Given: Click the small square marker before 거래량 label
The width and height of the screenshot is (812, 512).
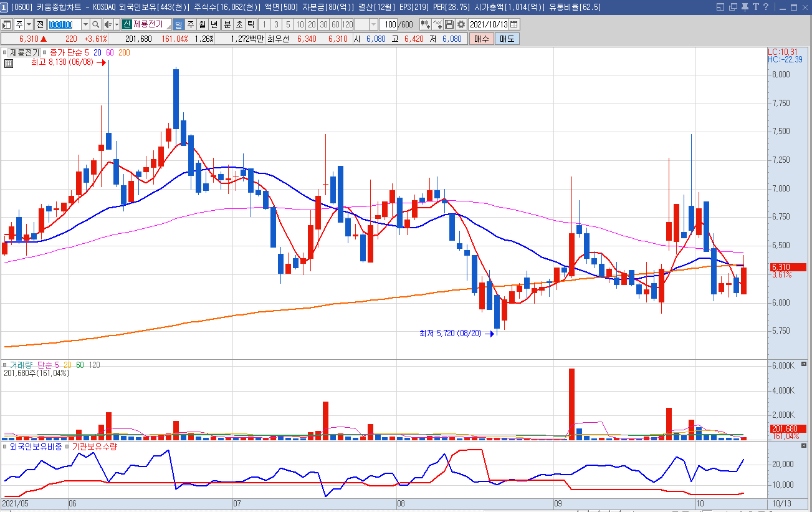Looking at the screenshot, I should point(5,365).
